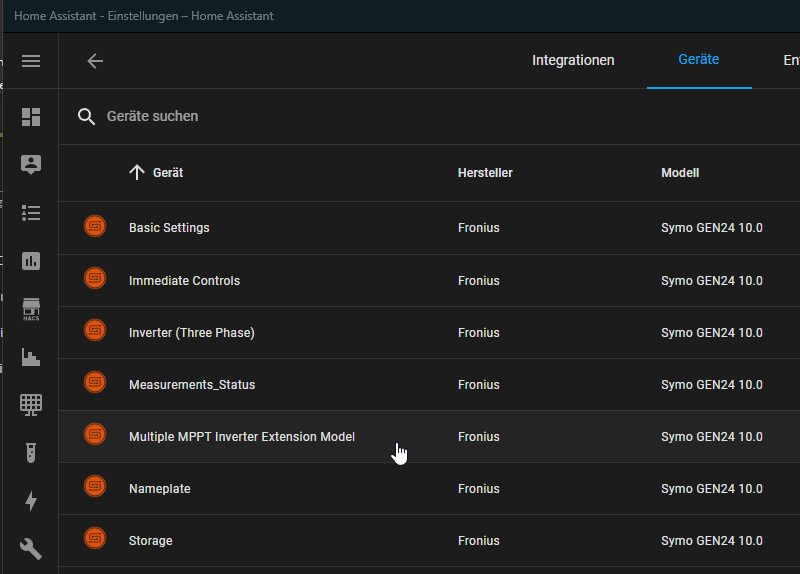This screenshot has width=800, height=574.
Task: Open the person badge sidebar icon
Action: pos(31,165)
